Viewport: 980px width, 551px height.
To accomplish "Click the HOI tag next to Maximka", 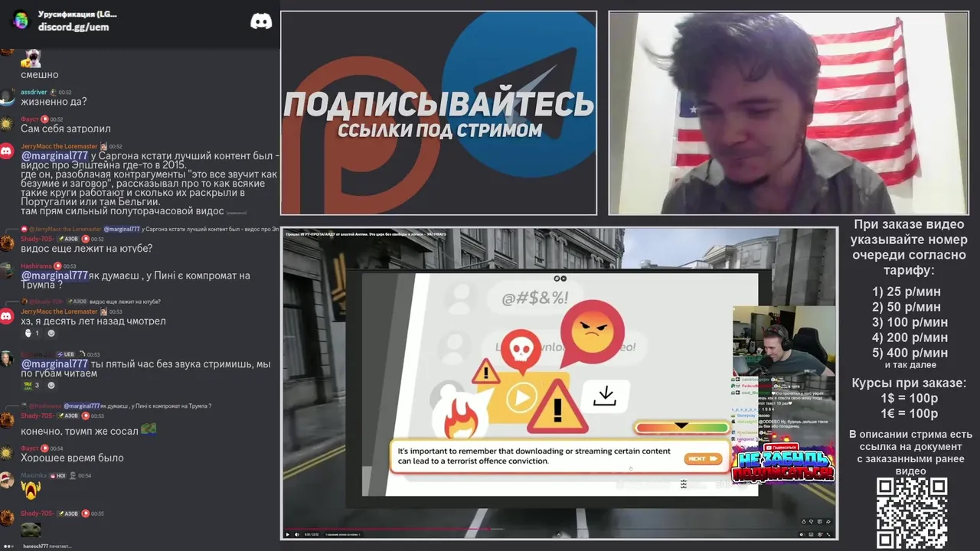I will [57, 475].
